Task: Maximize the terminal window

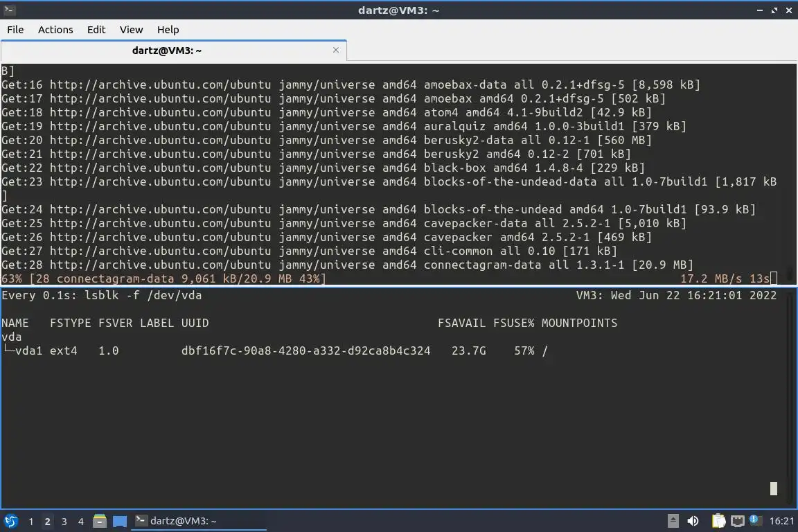Action: tap(774, 10)
